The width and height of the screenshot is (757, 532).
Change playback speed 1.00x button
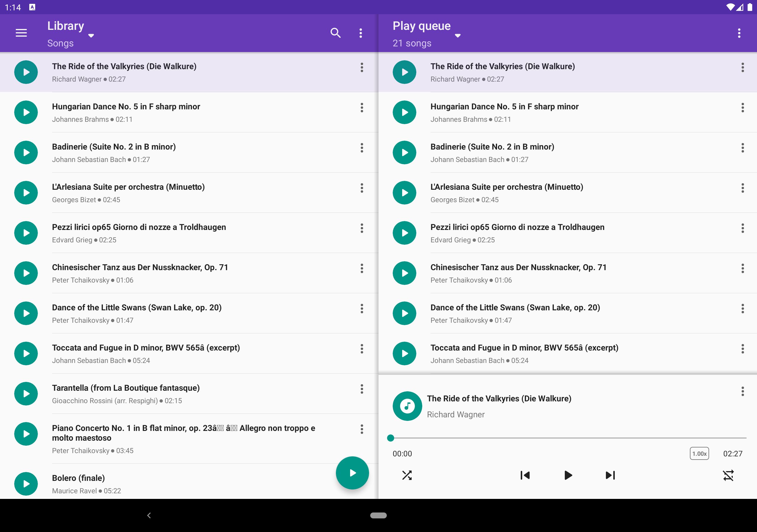point(699,454)
